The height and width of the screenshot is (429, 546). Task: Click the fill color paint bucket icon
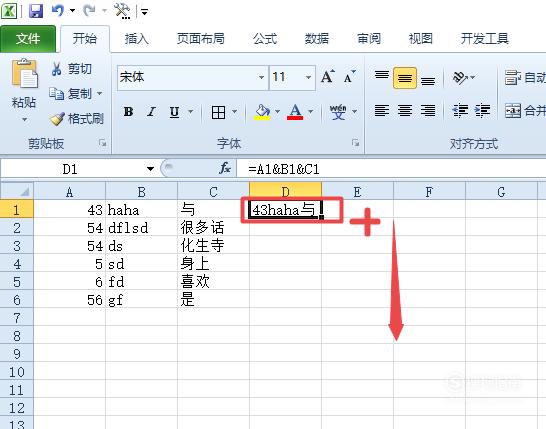click(x=263, y=112)
